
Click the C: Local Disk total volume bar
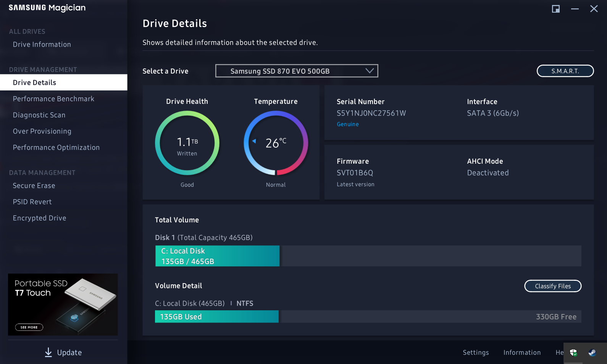coord(217,256)
